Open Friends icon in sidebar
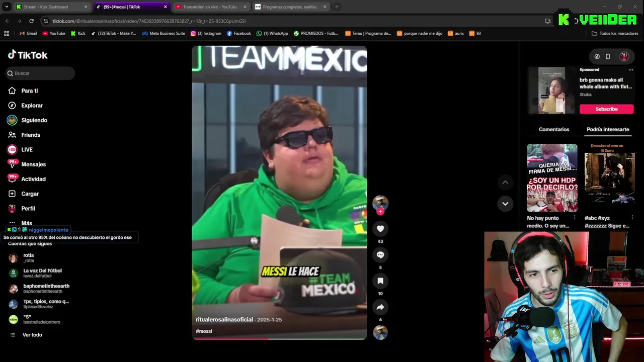The width and height of the screenshot is (644, 362). click(12, 135)
